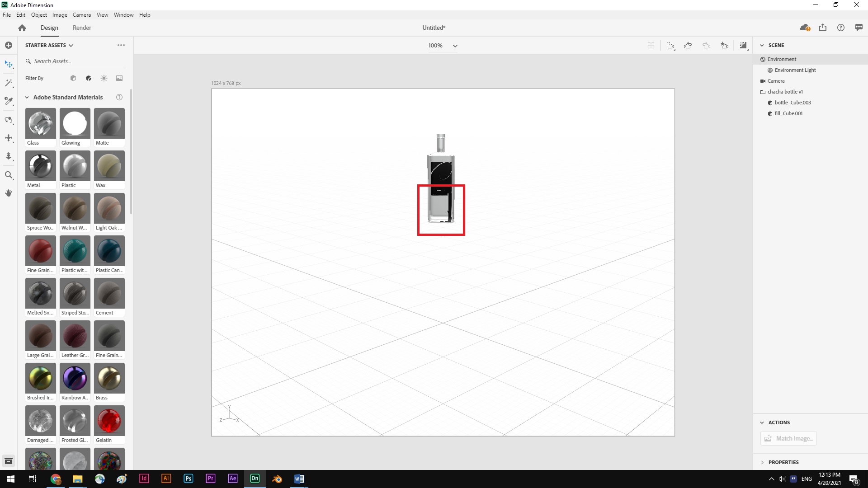The image size is (868, 488).
Task: Open the Render Preview toggle
Action: tap(743, 45)
